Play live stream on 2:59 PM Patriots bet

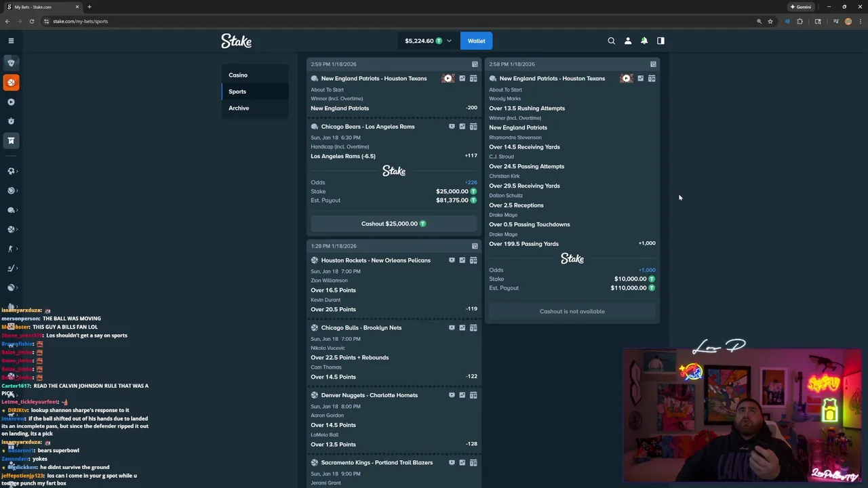coord(448,79)
